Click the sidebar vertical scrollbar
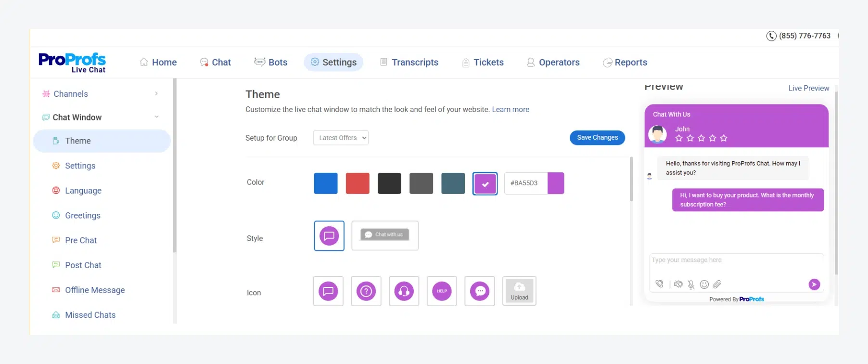This screenshot has height=364, width=868. tap(175, 166)
